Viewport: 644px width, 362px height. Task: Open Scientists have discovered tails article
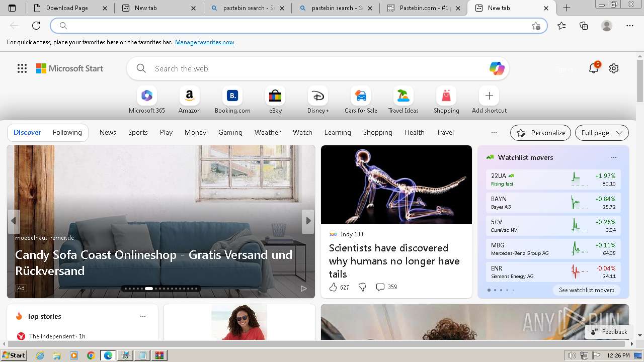click(x=394, y=261)
